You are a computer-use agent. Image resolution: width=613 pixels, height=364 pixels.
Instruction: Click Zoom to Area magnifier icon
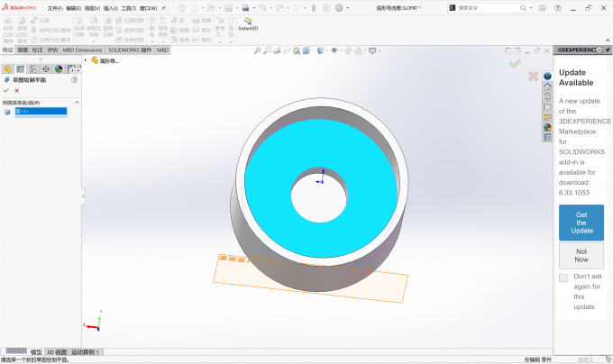point(267,50)
